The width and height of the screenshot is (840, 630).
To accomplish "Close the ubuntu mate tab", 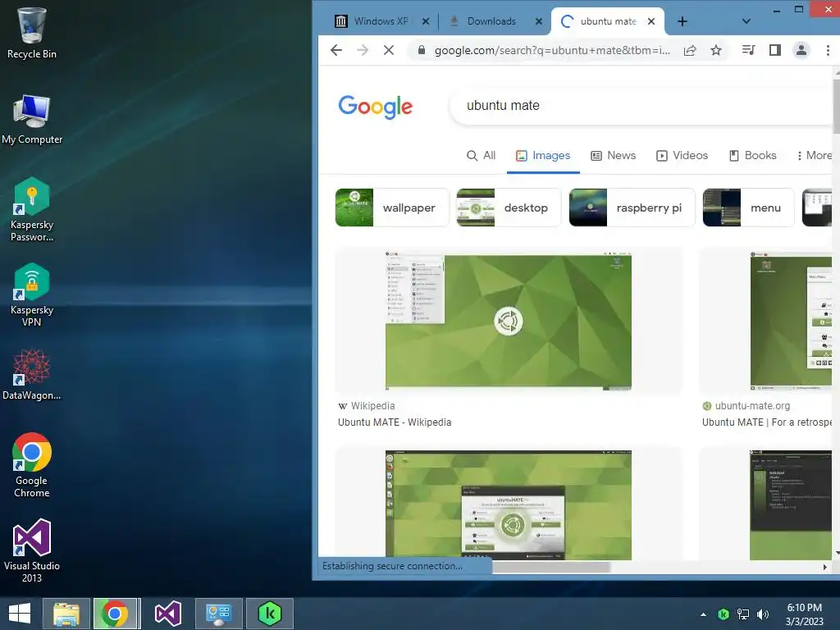I will coord(651,21).
